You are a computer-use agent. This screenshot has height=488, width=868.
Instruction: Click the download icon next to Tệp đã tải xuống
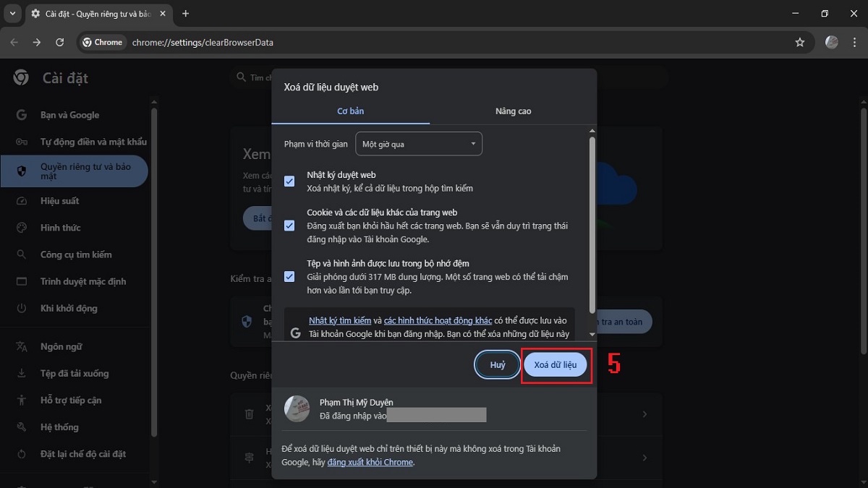tap(22, 374)
